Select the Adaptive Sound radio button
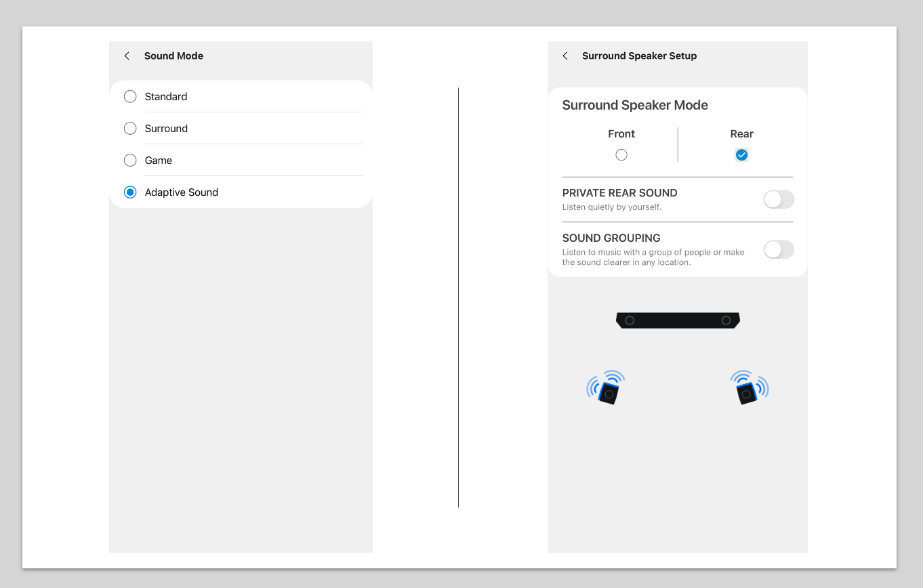The image size is (923, 588). pos(130,192)
